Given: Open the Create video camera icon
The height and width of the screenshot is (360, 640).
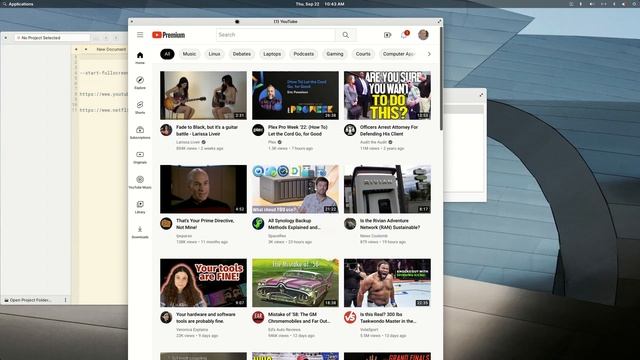Looking at the screenshot, I should pyautogui.click(x=387, y=35).
